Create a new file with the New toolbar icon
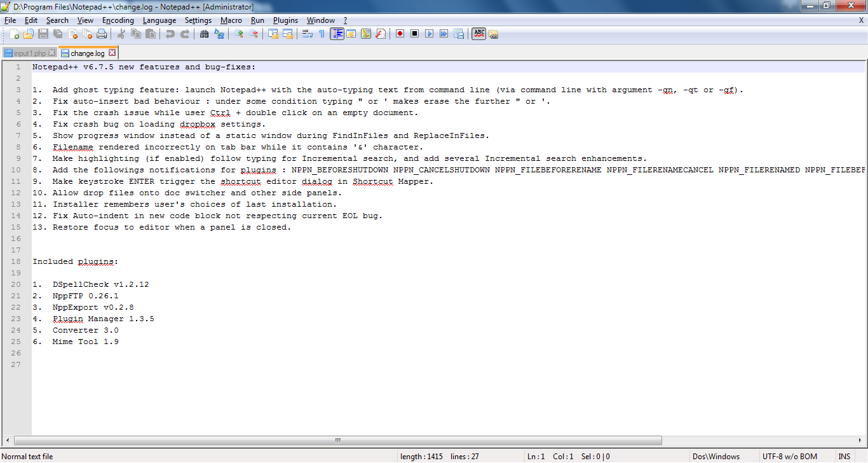 pyautogui.click(x=14, y=34)
